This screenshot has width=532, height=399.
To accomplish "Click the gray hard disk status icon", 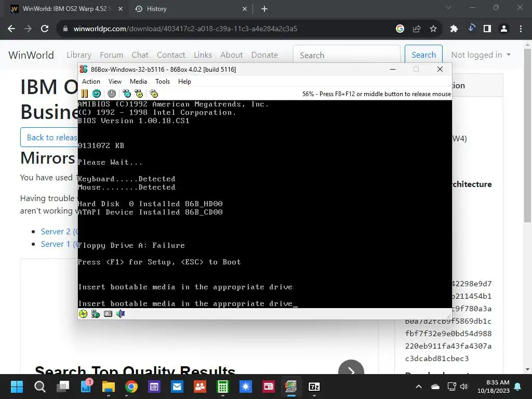I will click(x=108, y=314).
